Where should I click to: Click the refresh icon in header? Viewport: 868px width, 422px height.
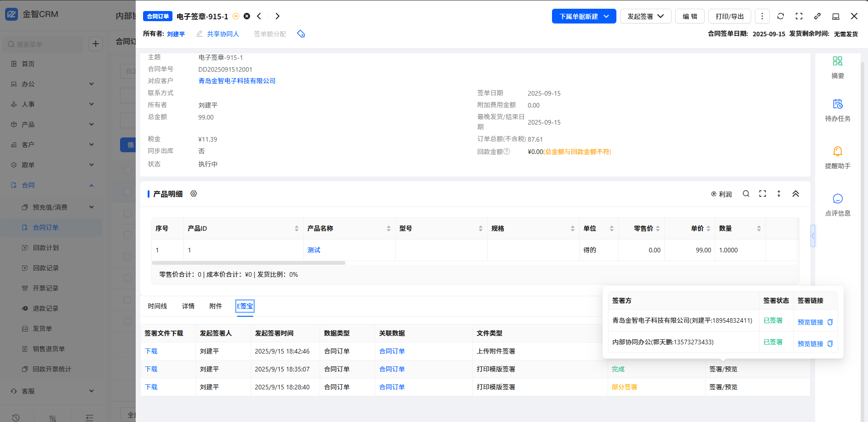point(781,16)
